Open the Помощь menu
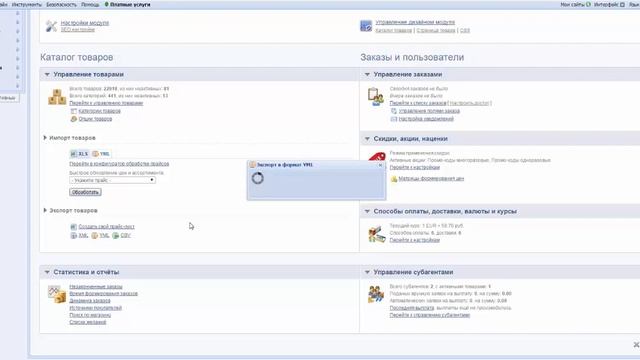This screenshot has width=640, height=360. pyautogui.click(x=90, y=4)
